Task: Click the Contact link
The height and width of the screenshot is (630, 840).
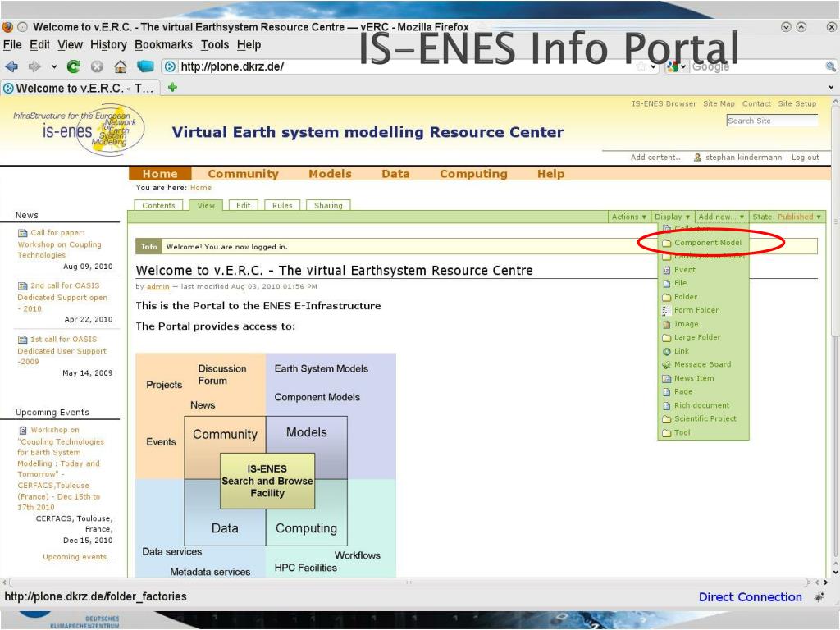Action: tap(756, 104)
